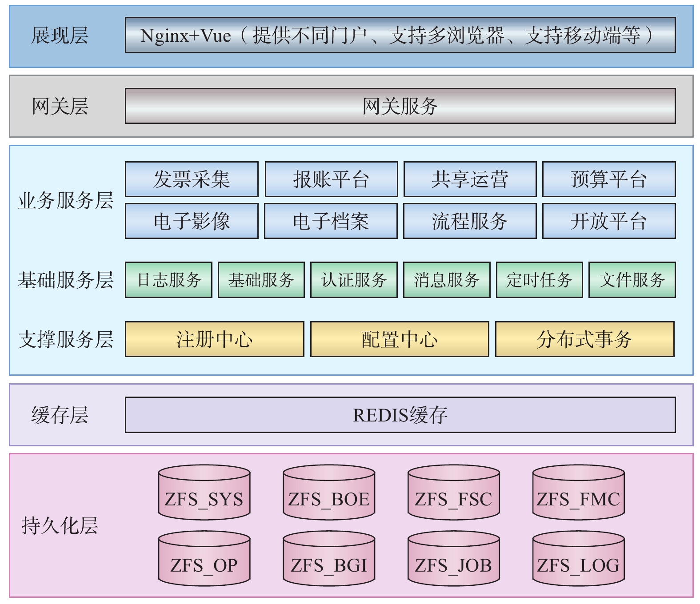
Task: Click the 发票采集 service block
Action: 192,179
